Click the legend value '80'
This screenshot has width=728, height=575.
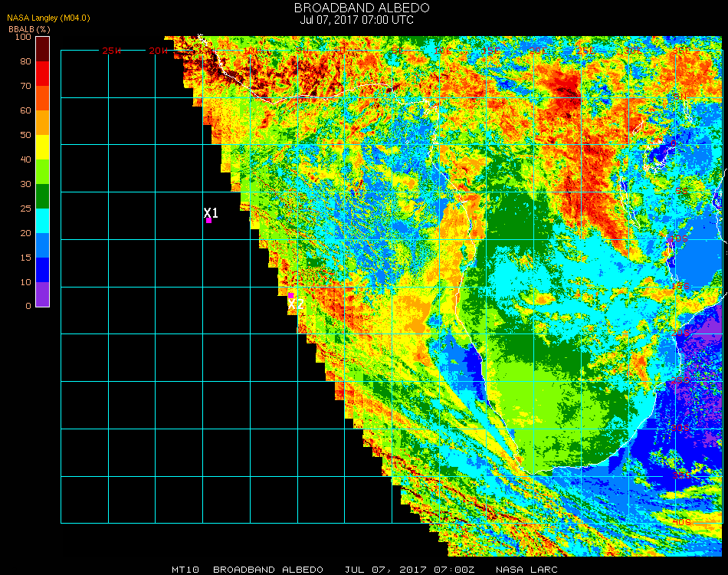tap(25, 61)
